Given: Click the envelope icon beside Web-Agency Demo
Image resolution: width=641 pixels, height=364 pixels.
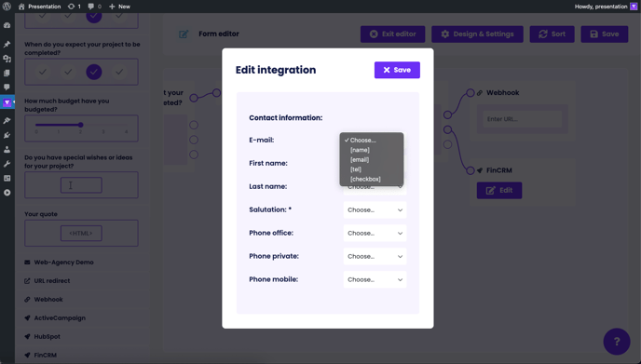Looking at the screenshot, I should 27,263.
